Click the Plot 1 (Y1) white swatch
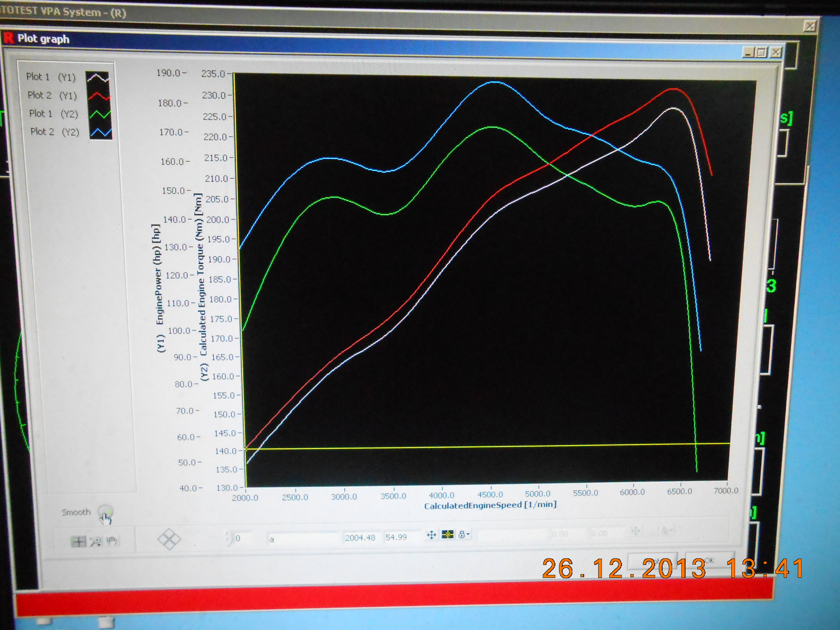Viewport: 840px width, 630px height. pyautogui.click(x=98, y=78)
